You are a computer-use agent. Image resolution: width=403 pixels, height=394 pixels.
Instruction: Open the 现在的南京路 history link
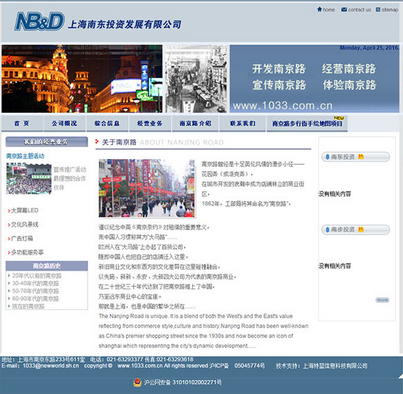tap(28, 306)
